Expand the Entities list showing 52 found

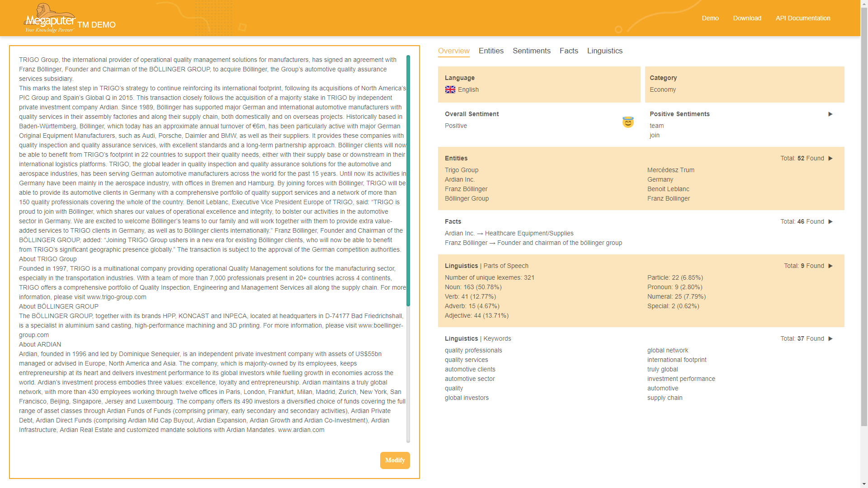tap(831, 158)
